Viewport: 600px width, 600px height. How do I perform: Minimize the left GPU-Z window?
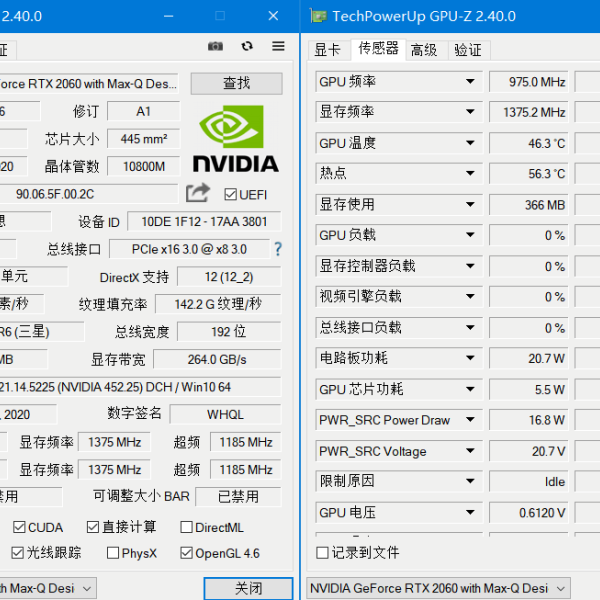point(169,16)
